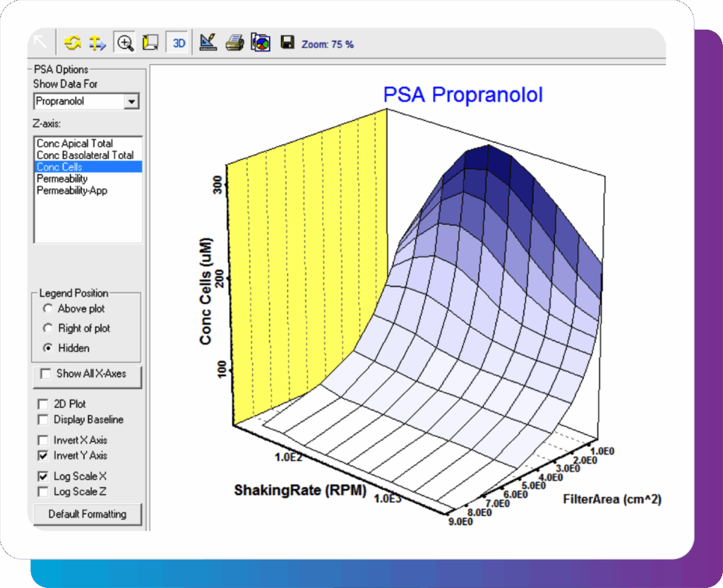Screen dimensions: 723x588
Task: Activate the move/pan arrows tool
Action: [97, 42]
